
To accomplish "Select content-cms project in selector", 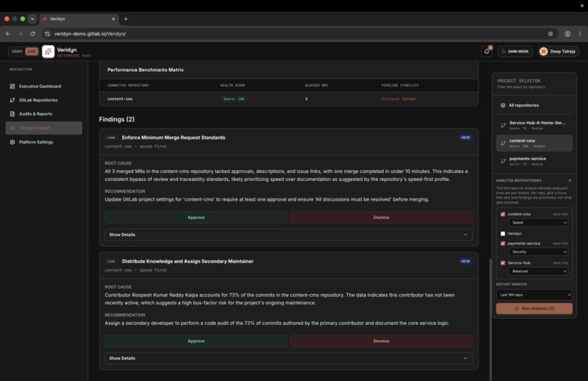I will coord(534,143).
